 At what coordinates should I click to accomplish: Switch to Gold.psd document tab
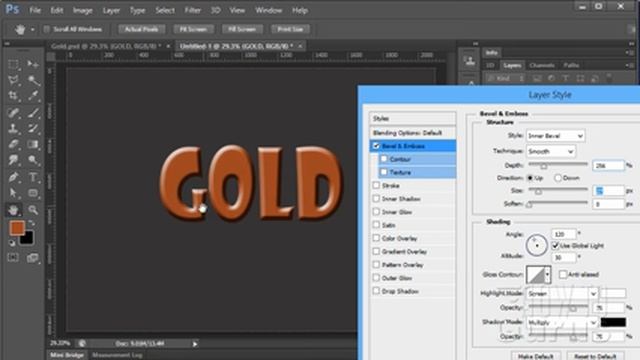pyautogui.click(x=106, y=46)
